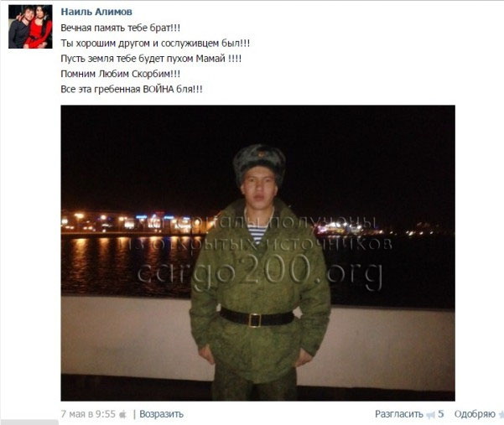Viewport: 504px width, 425px height.
Task: Click the Разгласить share link
Action: point(399,414)
